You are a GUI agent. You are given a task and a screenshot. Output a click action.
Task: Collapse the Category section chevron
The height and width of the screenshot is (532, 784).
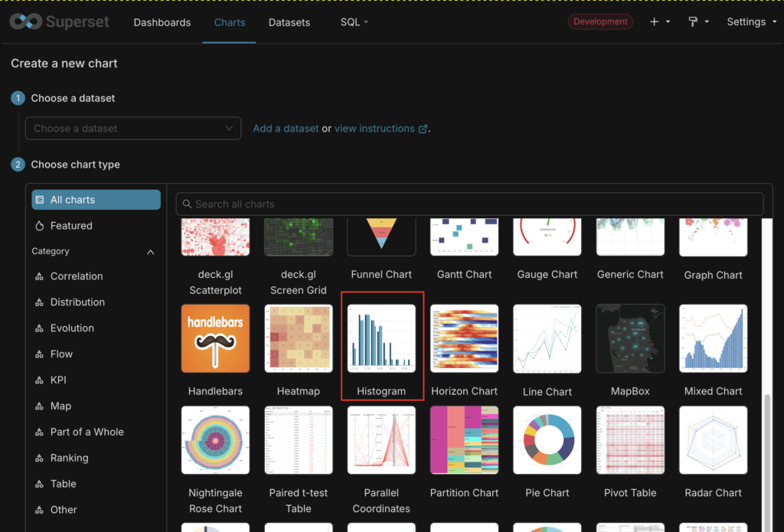coord(150,252)
